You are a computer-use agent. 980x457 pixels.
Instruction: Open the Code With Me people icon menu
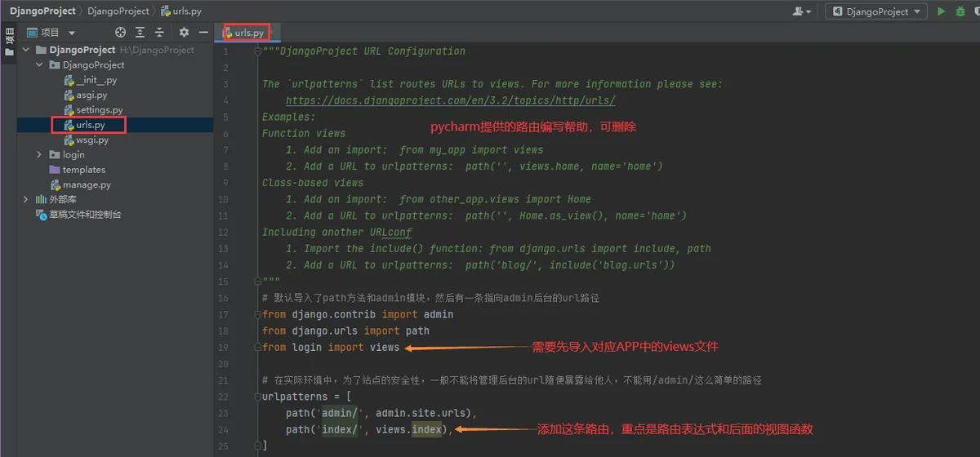pyautogui.click(x=802, y=11)
